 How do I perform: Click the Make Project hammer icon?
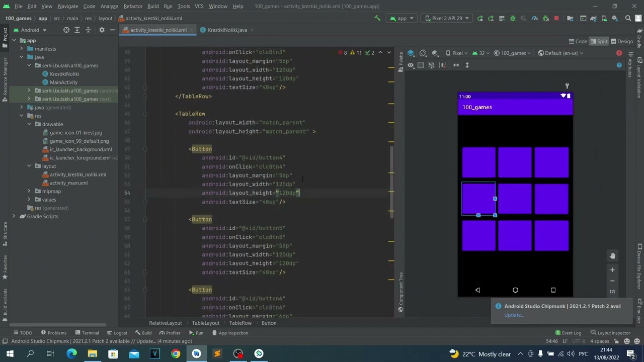tap(377, 18)
